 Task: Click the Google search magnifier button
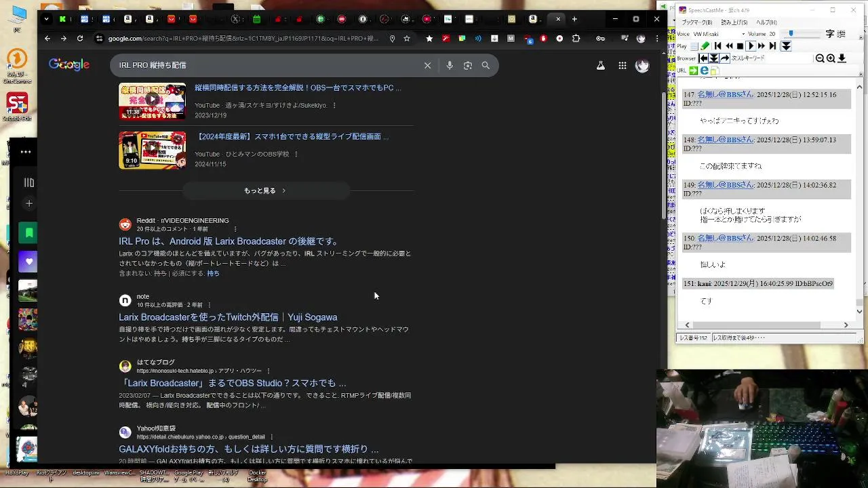pyautogui.click(x=486, y=66)
